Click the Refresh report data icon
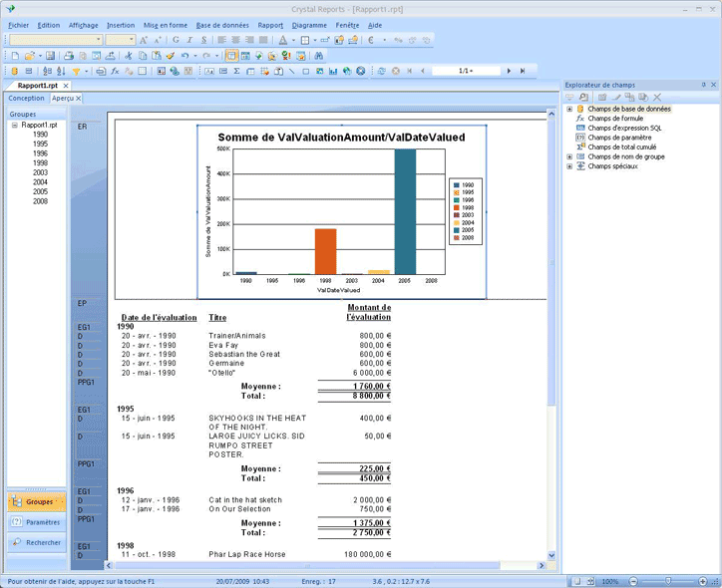The width and height of the screenshot is (722, 588). click(382, 72)
